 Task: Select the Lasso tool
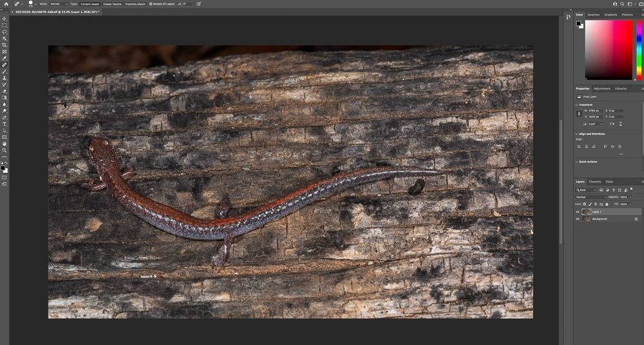[5, 32]
